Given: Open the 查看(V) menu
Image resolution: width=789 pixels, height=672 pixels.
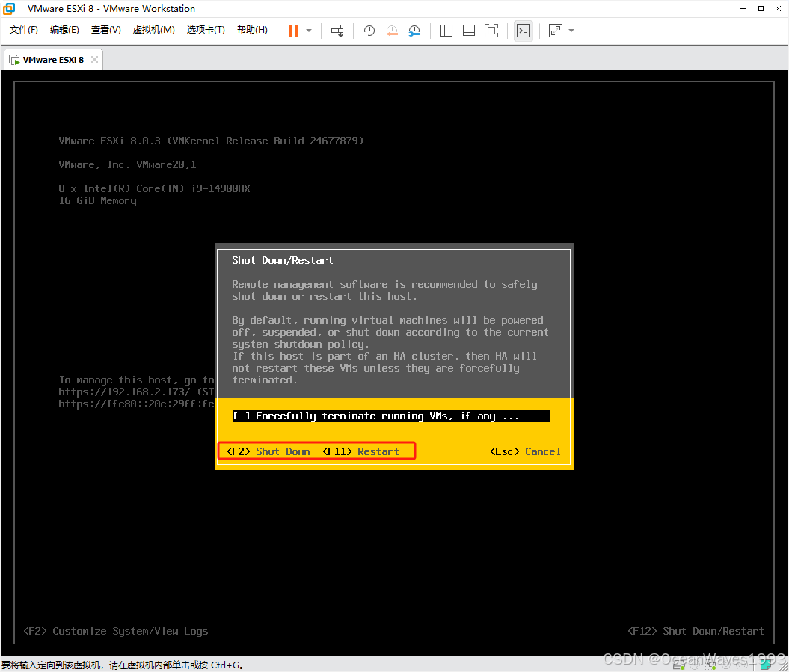Looking at the screenshot, I should pyautogui.click(x=105, y=30).
